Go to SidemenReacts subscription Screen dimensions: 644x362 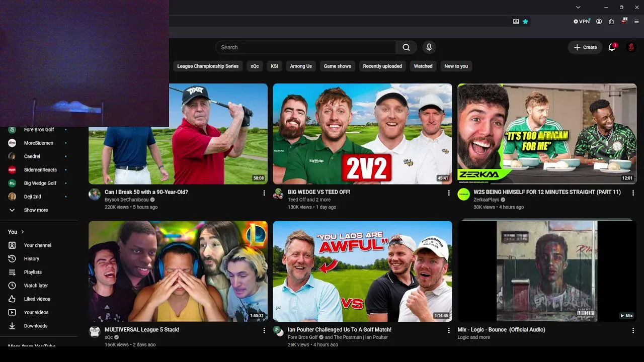pyautogui.click(x=39, y=170)
